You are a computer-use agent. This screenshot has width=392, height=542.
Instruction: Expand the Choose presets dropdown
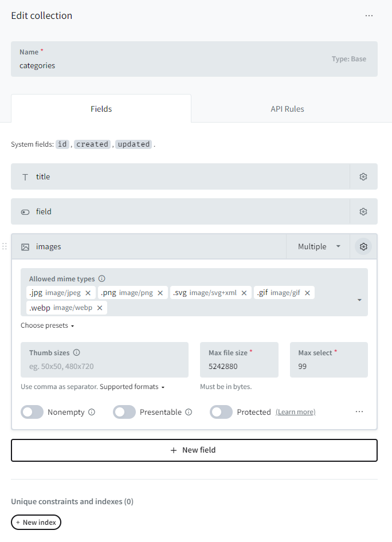48,325
